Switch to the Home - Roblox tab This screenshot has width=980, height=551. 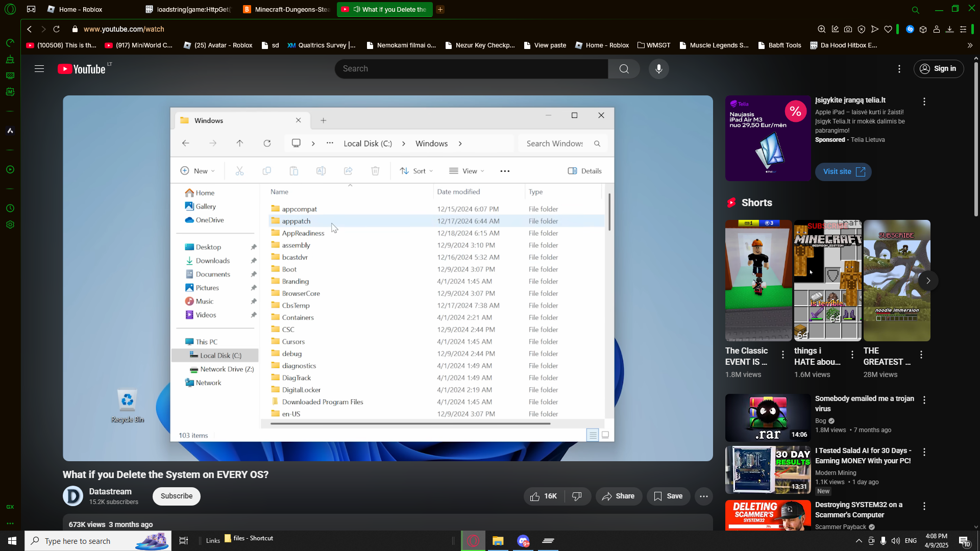(81, 9)
